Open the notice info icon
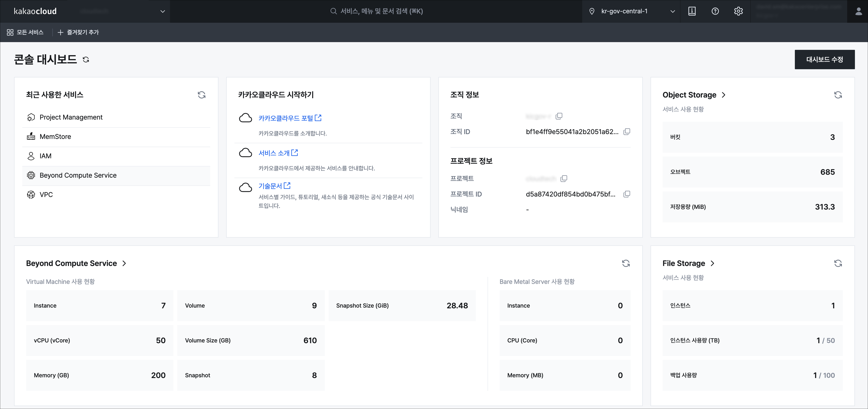 [692, 11]
